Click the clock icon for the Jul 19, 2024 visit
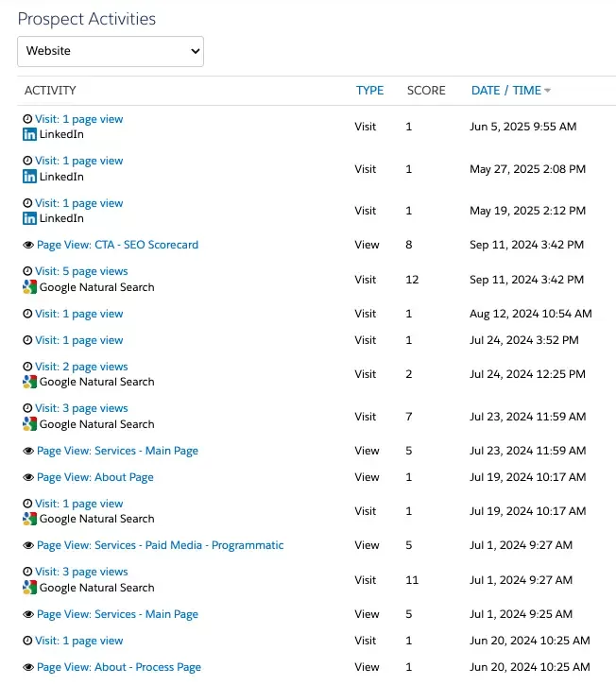 [27, 504]
